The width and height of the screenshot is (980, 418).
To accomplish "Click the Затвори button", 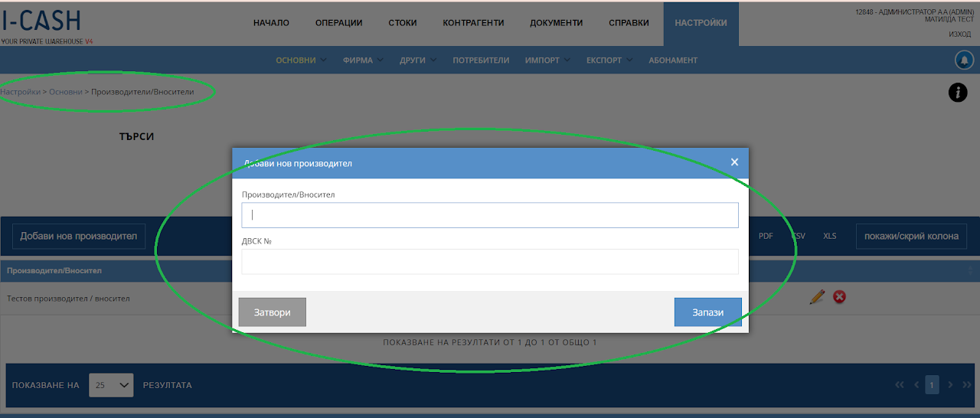I will [273, 312].
